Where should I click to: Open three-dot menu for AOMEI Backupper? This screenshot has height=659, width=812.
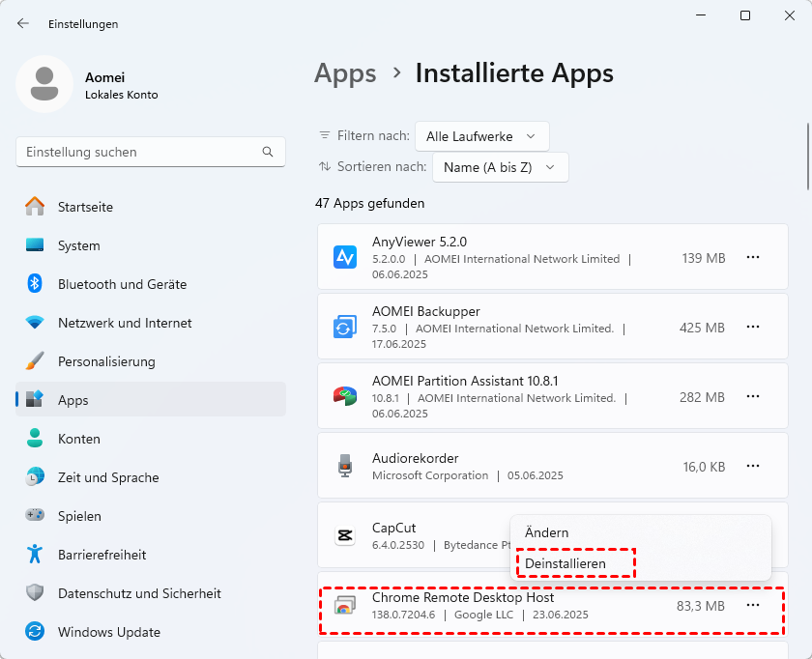tap(753, 328)
